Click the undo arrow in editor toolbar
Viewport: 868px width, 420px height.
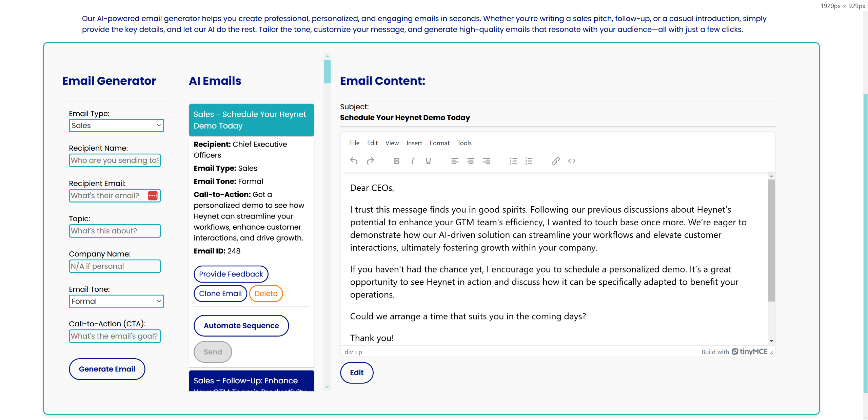pyautogui.click(x=354, y=161)
